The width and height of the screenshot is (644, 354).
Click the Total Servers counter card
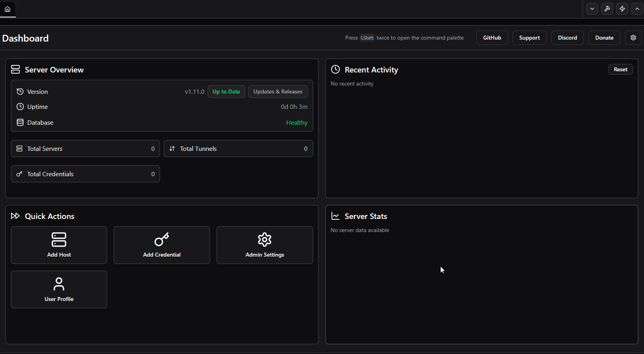point(85,148)
